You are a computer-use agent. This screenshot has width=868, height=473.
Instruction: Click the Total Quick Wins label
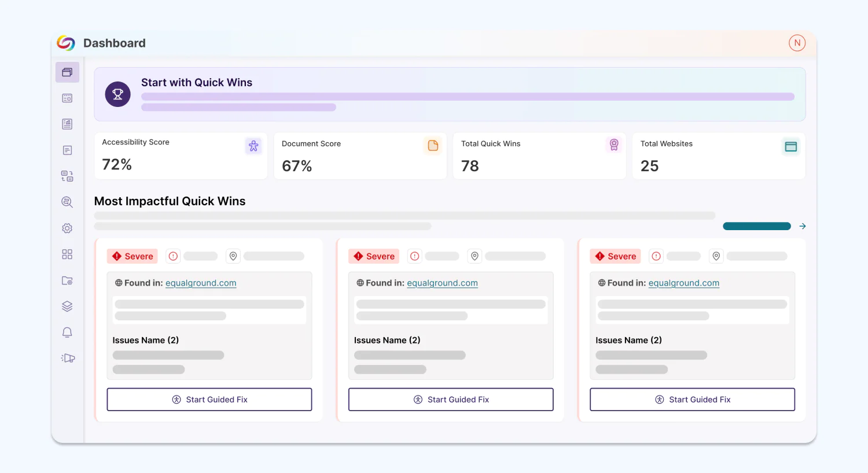pos(491,143)
